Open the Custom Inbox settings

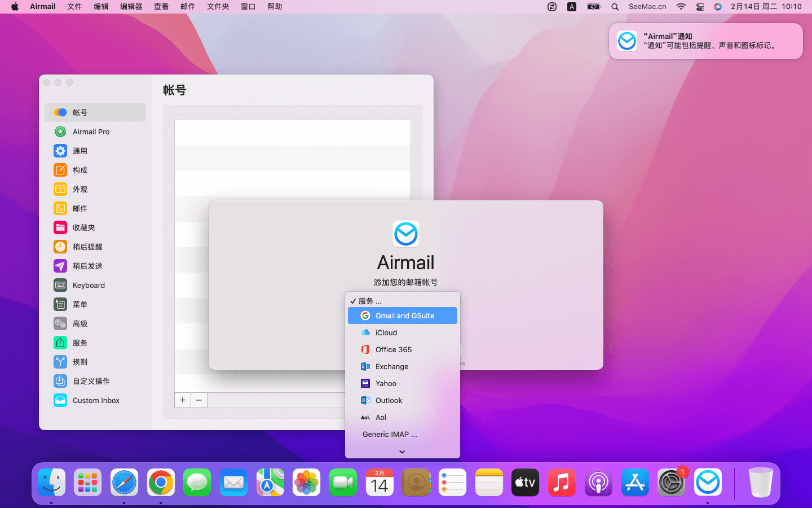(x=96, y=400)
